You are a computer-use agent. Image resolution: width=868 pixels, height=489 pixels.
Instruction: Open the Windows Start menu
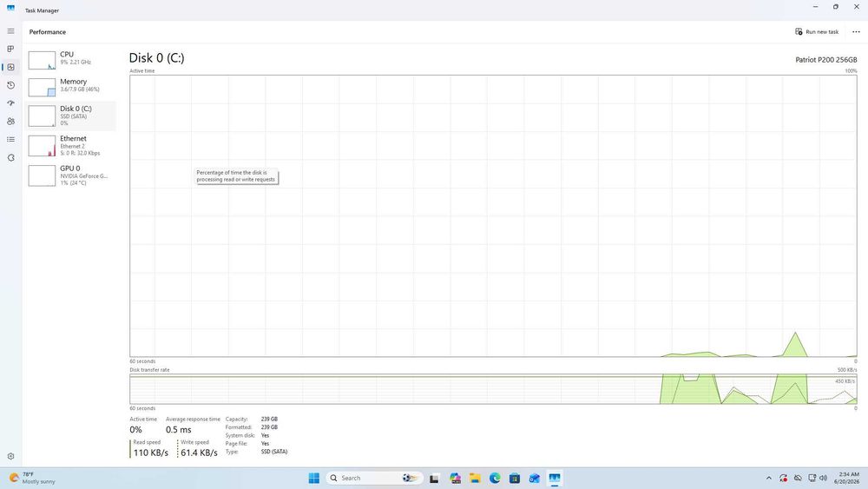point(314,478)
